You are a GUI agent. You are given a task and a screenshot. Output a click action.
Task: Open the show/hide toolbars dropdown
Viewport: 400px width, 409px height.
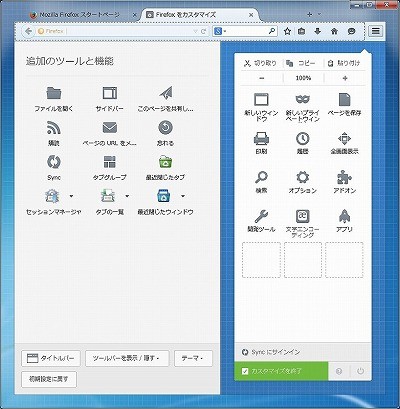click(x=127, y=358)
